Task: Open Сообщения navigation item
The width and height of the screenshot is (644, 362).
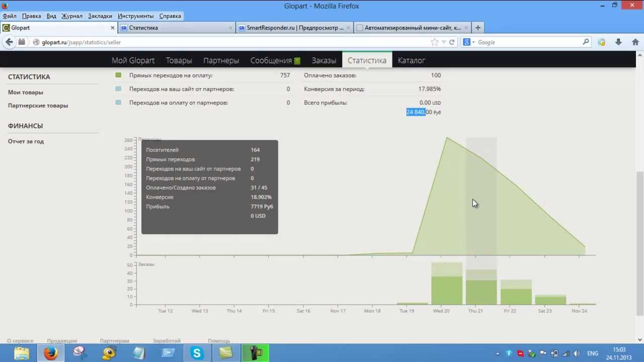Action: tap(271, 60)
